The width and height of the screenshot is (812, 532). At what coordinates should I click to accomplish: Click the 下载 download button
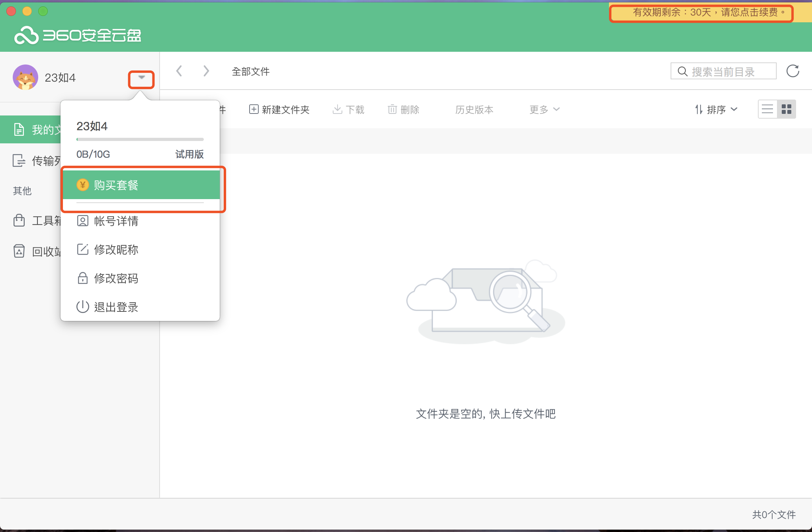pyautogui.click(x=348, y=110)
